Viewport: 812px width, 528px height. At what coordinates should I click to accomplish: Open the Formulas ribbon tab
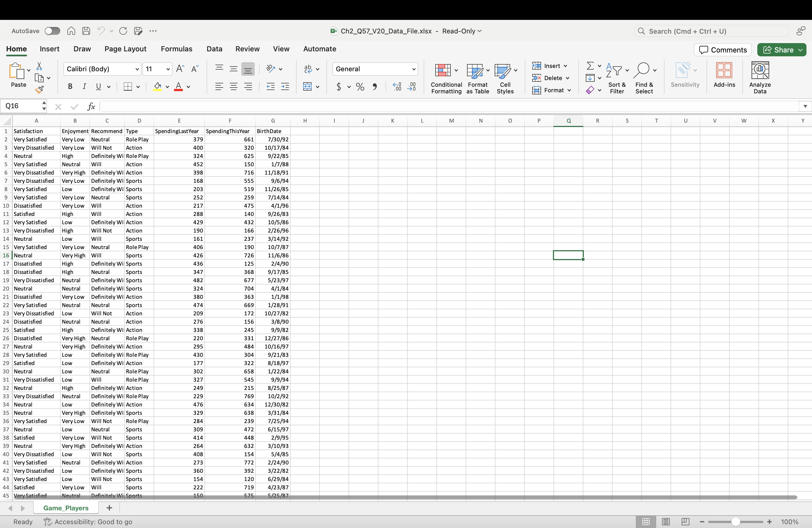pyautogui.click(x=176, y=49)
